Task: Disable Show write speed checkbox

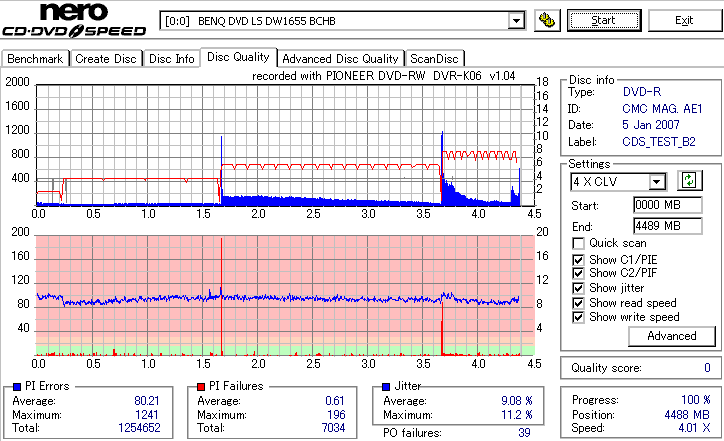Action: click(x=578, y=317)
